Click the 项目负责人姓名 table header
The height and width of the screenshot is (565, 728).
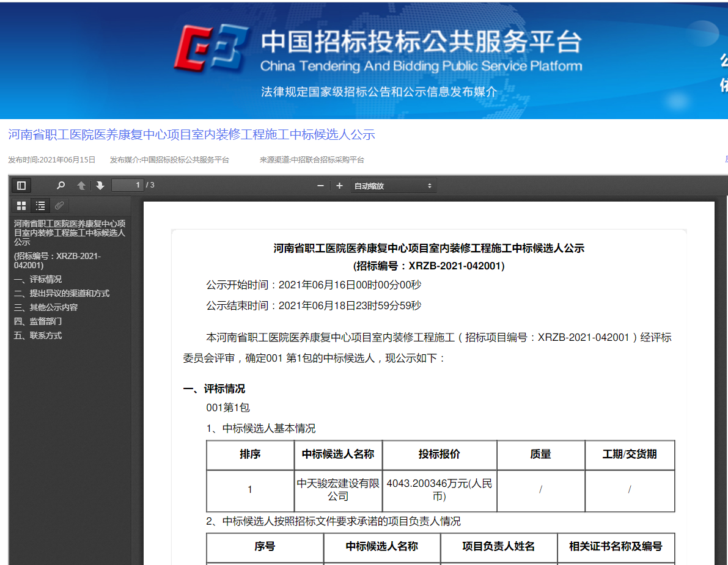pos(499,547)
